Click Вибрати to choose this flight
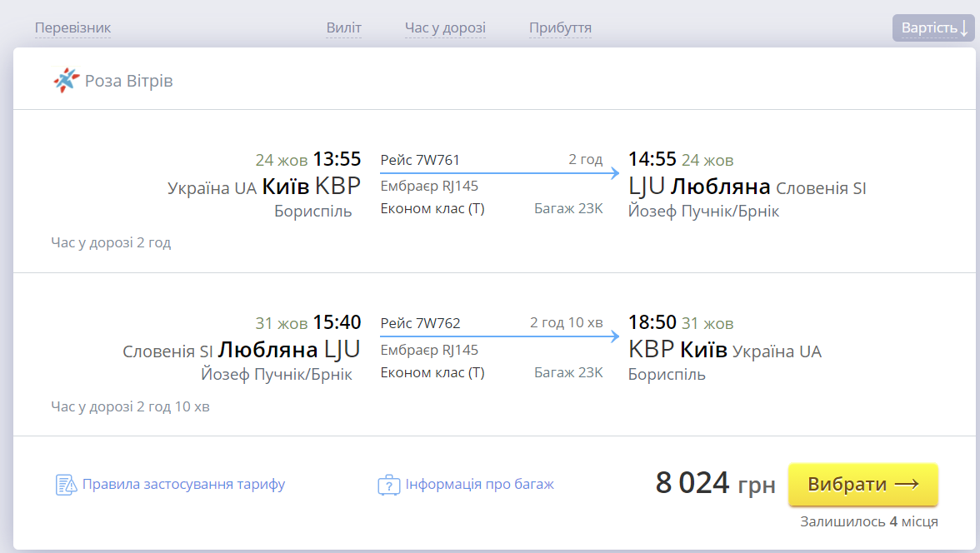Viewport: 980px width, 553px height. [863, 484]
